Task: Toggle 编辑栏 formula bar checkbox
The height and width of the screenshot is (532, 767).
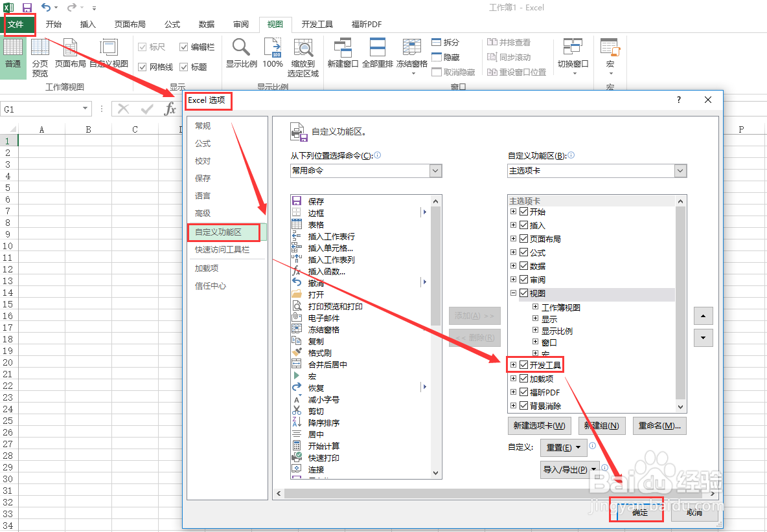Action: coord(184,47)
